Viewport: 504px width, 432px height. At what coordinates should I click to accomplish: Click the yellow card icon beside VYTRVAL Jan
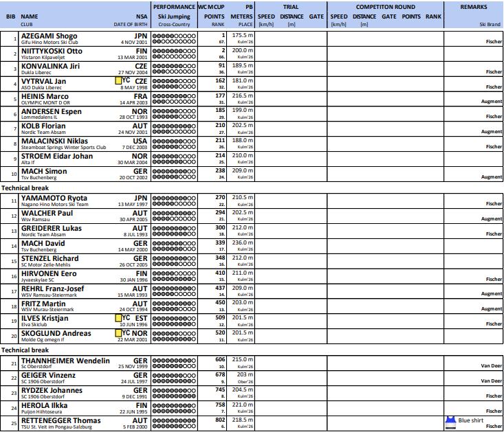click(x=118, y=81)
